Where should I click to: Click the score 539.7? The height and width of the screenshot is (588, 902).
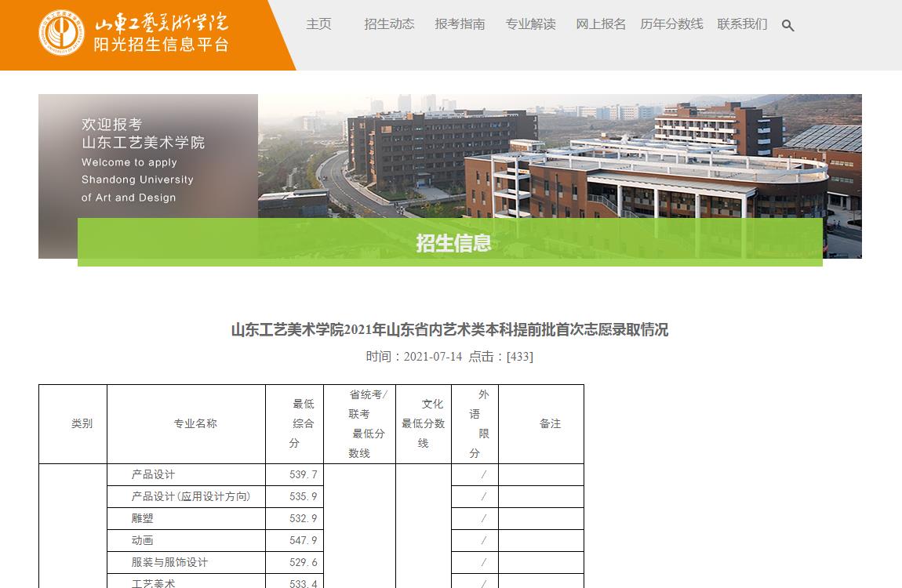304,475
